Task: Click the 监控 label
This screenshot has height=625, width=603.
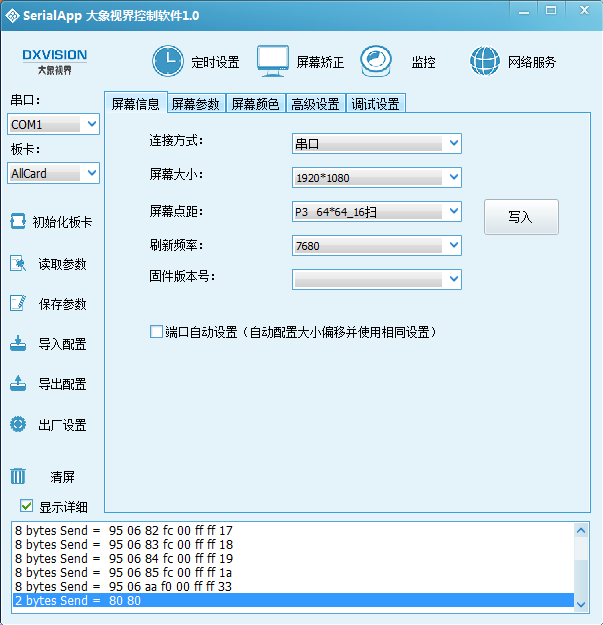Action: click(x=423, y=62)
